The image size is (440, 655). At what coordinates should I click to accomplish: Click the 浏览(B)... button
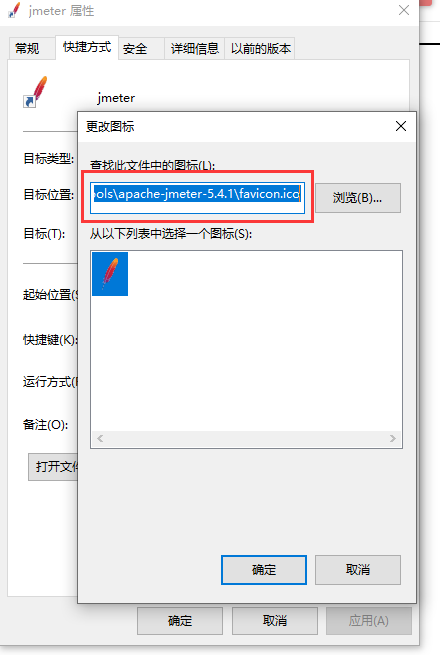click(x=358, y=198)
